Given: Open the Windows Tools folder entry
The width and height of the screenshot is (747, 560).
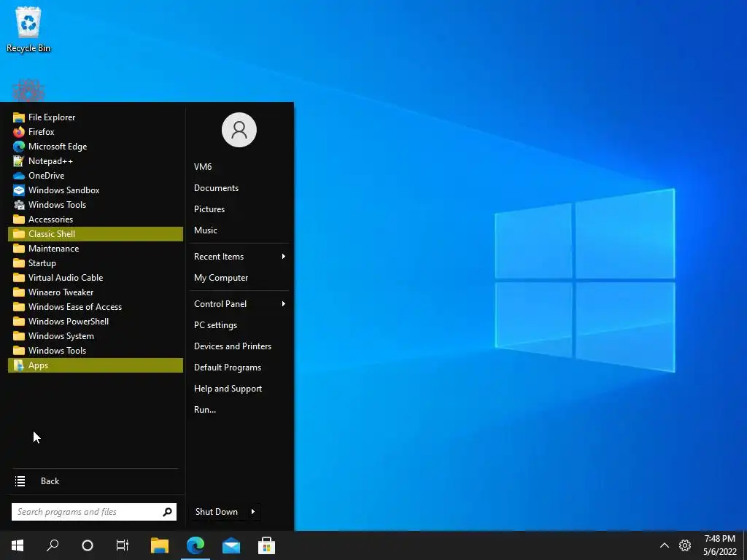Looking at the screenshot, I should pyautogui.click(x=96, y=351).
